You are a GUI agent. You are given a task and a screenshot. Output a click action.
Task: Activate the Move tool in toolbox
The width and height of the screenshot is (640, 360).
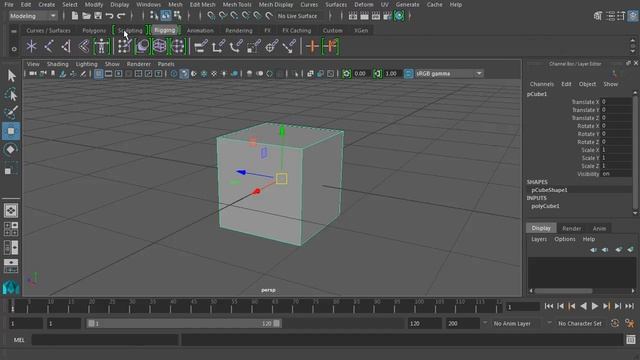pos(11,131)
